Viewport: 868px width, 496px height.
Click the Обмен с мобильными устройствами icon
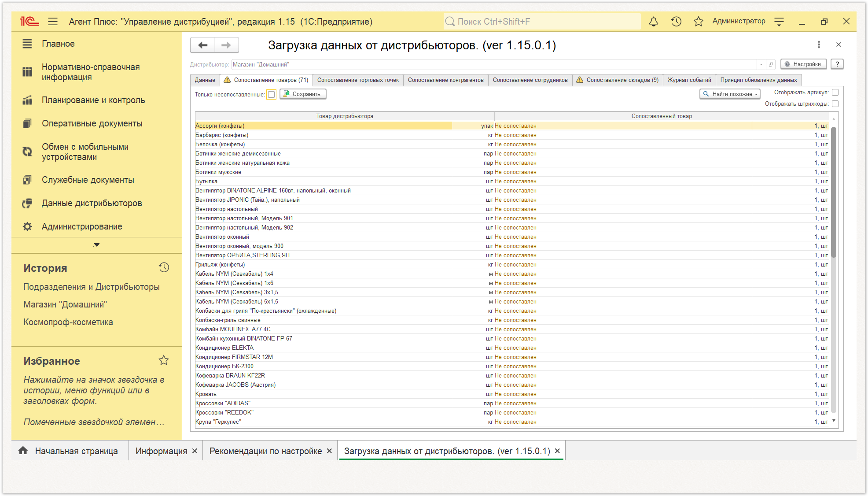27,152
